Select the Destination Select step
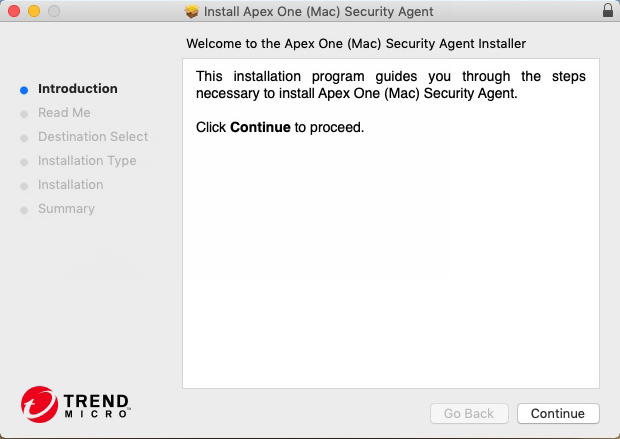The width and height of the screenshot is (620, 439). [92, 137]
